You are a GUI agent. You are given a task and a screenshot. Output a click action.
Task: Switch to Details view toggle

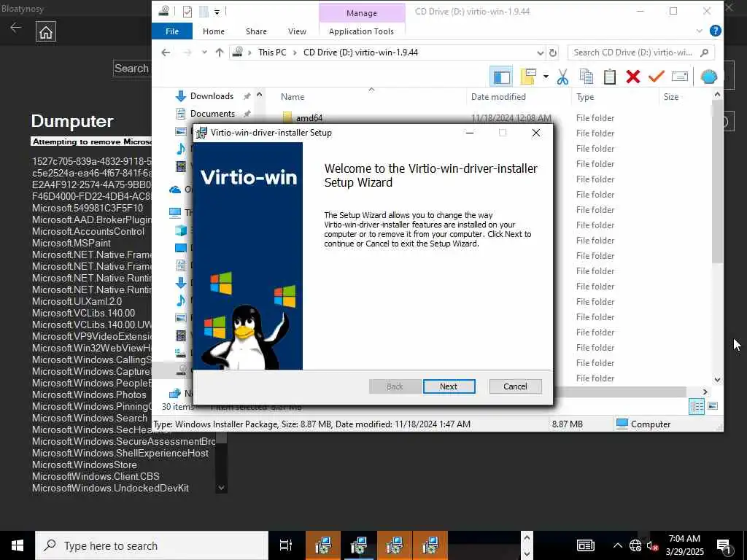[696, 406]
